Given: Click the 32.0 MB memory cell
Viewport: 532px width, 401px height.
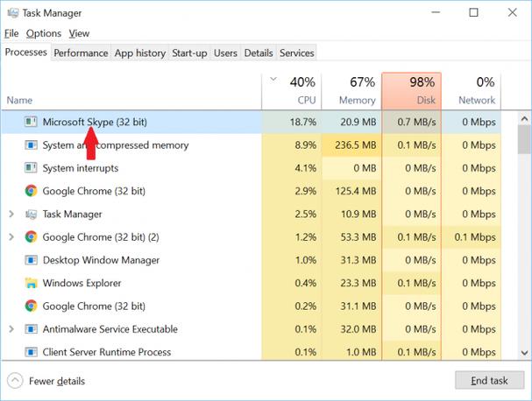Looking at the screenshot, I should pyautogui.click(x=351, y=329).
